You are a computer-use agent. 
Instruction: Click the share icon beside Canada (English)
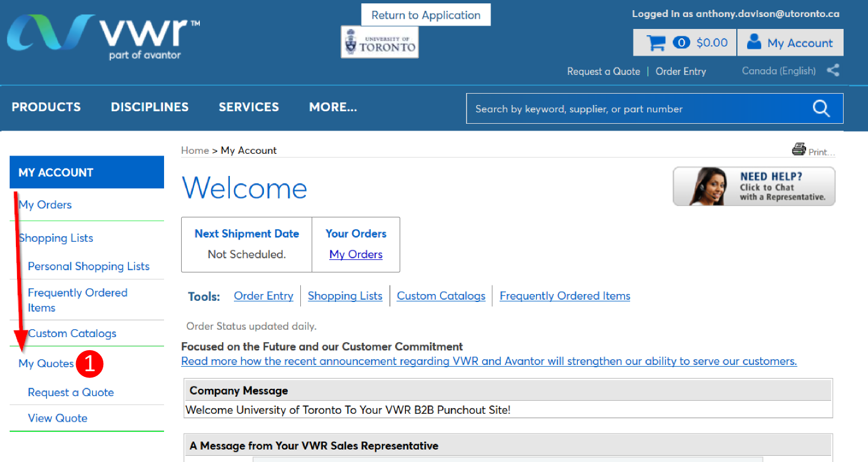click(833, 70)
